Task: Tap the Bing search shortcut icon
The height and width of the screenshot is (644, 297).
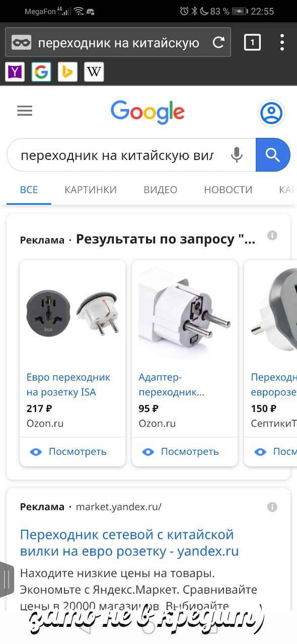Action: [67, 72]
